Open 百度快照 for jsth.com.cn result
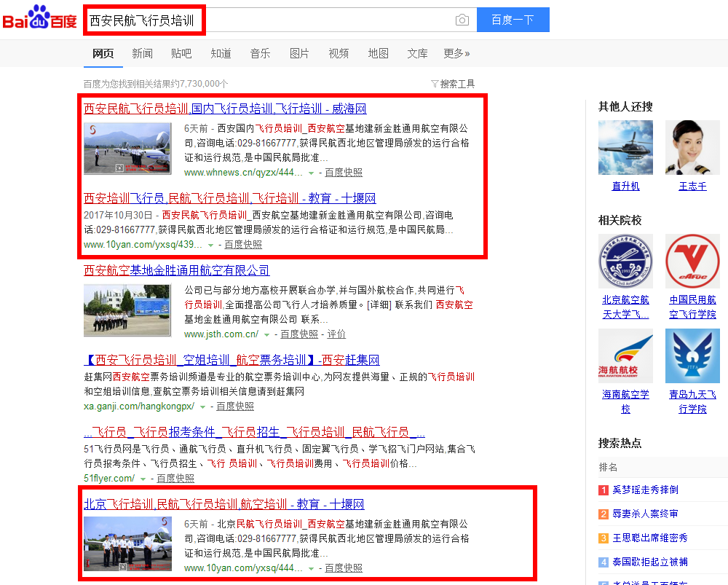Image resolution: width=728 pixels, height=585 pixels. pos(299,334)
